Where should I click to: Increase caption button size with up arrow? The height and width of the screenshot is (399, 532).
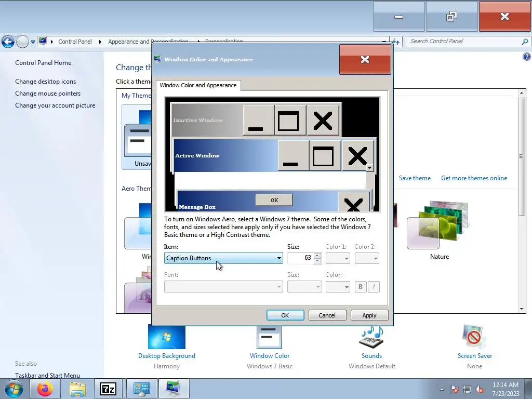click(317, 256)
